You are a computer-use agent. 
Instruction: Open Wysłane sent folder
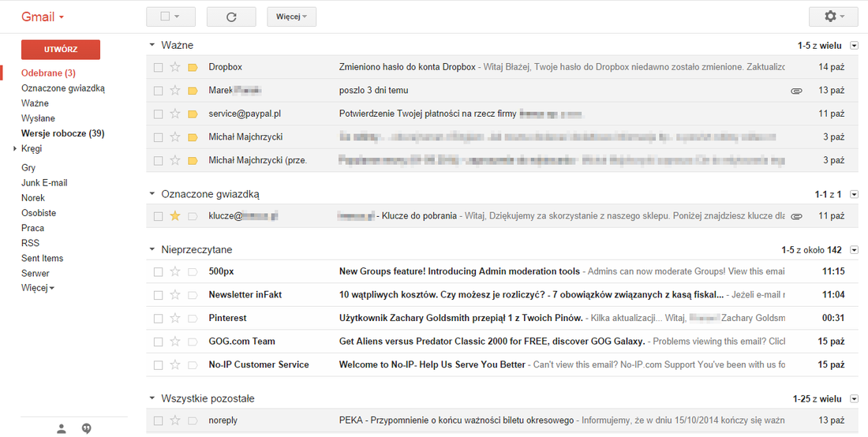coord(38,118)
